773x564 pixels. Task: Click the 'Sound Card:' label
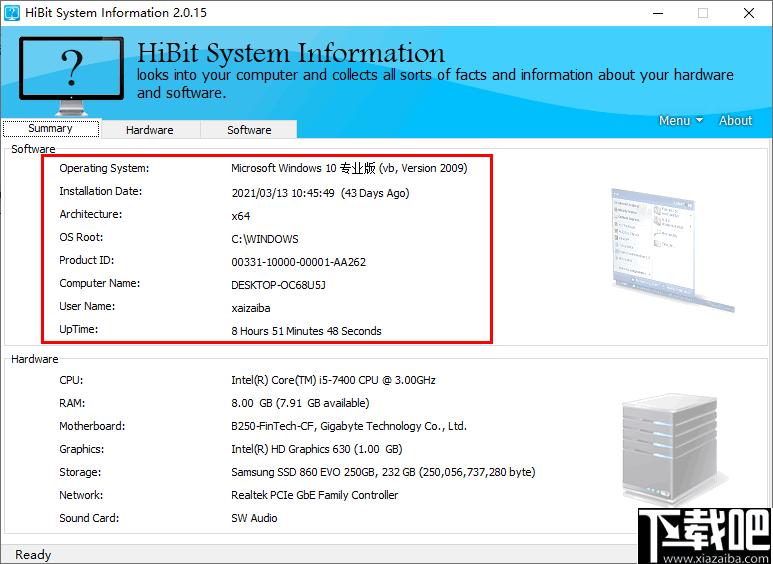point(89,518)
